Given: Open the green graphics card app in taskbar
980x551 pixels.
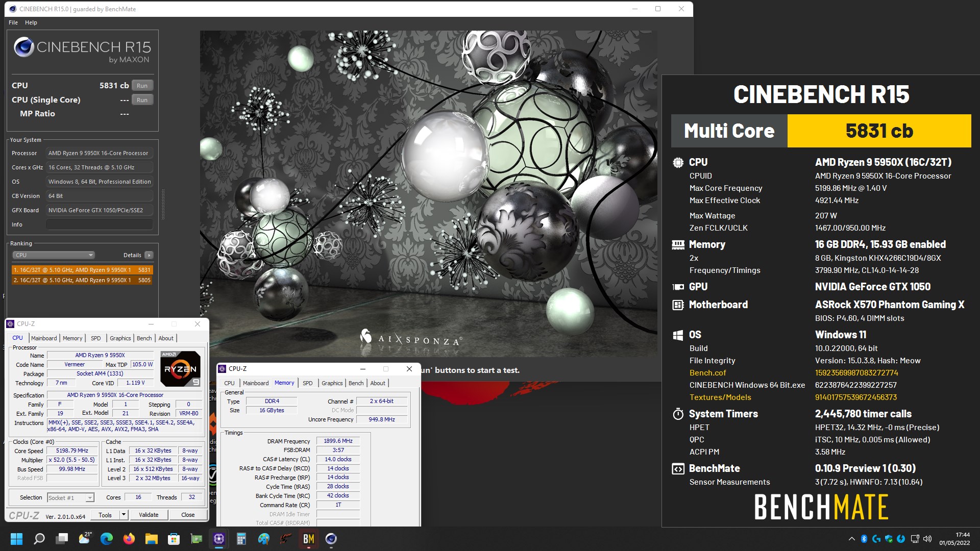Looking at the screenshot, I should tap(197, 539).
